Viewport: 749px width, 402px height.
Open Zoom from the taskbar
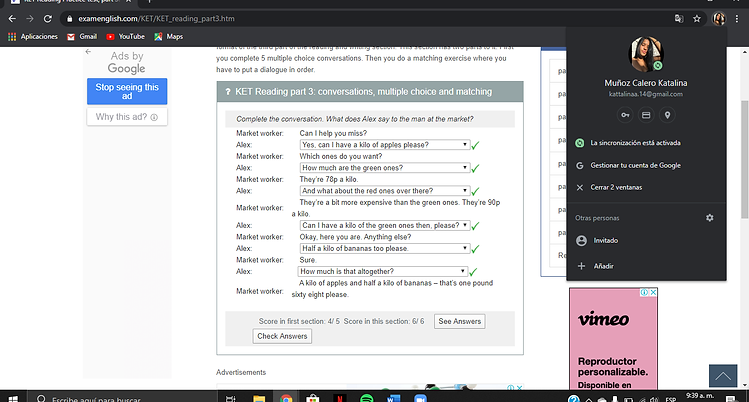point(420,398)
